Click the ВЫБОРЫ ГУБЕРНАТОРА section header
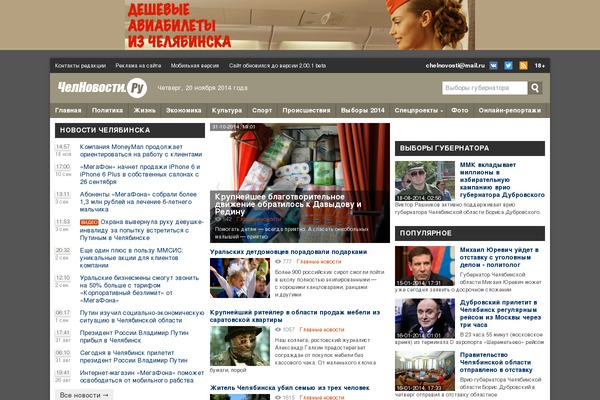Viewport: 600px width, 400px height. (470, 148)
